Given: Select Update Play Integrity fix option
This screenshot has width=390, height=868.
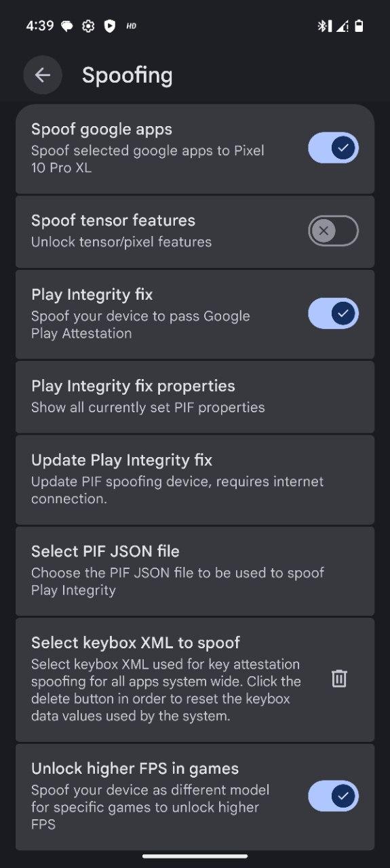Looking at the screenshot, I should pyautogui.click(x=195, y=479).
